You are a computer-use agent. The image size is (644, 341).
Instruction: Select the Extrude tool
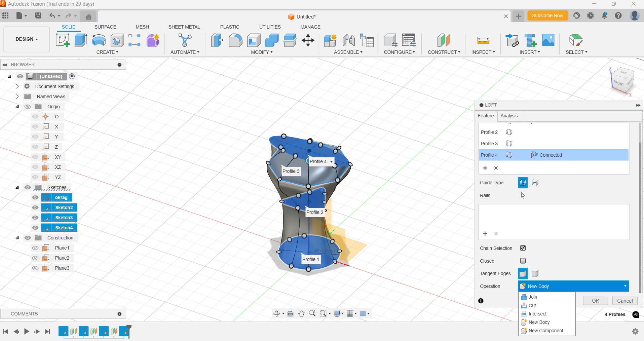(x=81, y=40)
